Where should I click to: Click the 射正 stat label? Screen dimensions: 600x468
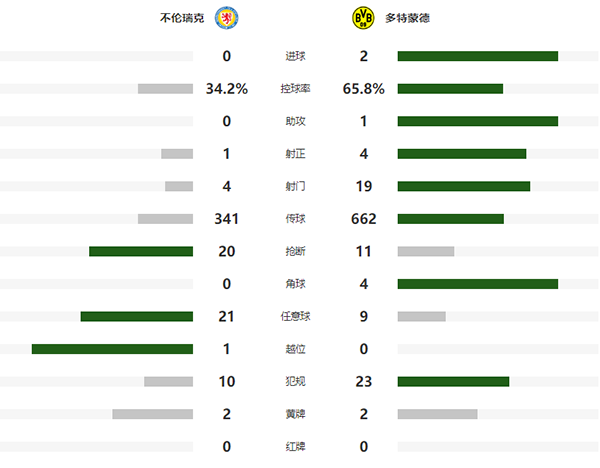(x=296, y=154)
